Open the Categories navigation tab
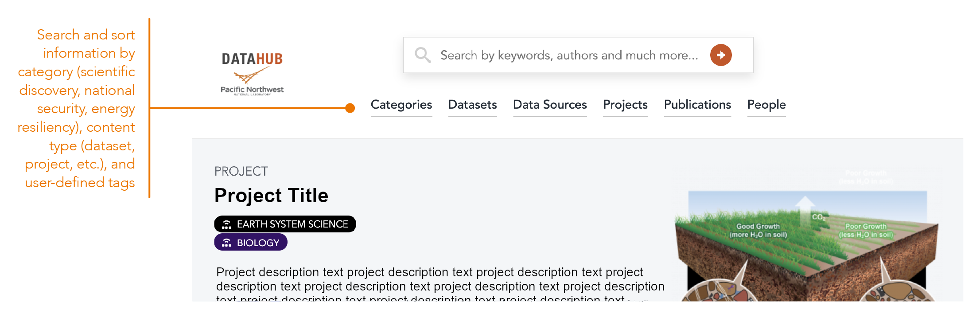This screenshot has width=980, height=318. point(401,105)
